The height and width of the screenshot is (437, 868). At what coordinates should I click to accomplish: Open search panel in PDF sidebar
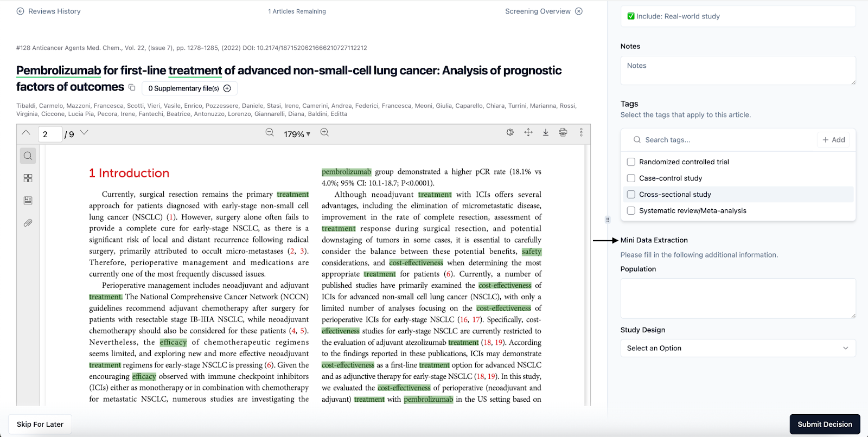pos(28,156)
